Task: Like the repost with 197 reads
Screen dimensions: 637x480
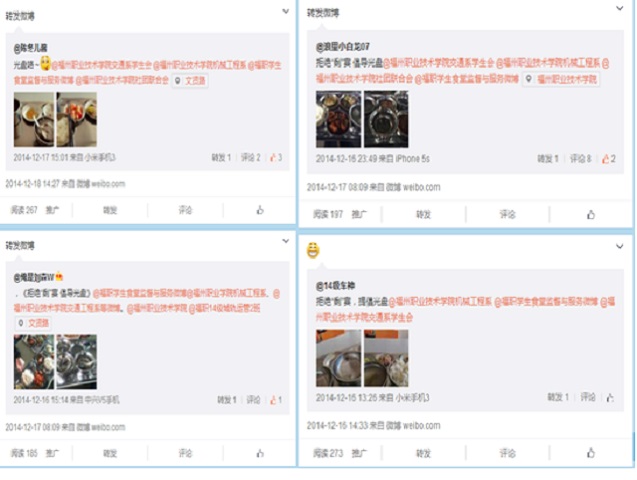Action: click(x=591, y=214)
